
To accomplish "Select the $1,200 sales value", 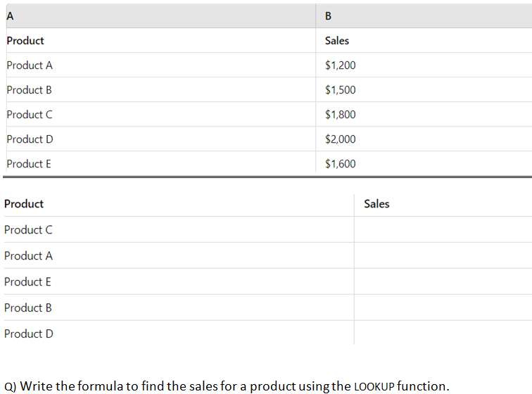I will [x=341, y=65].
